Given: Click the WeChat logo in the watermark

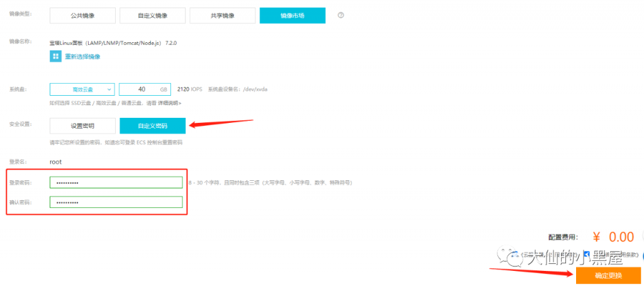Looking at the screenshot, I should (x=518, y=259).
